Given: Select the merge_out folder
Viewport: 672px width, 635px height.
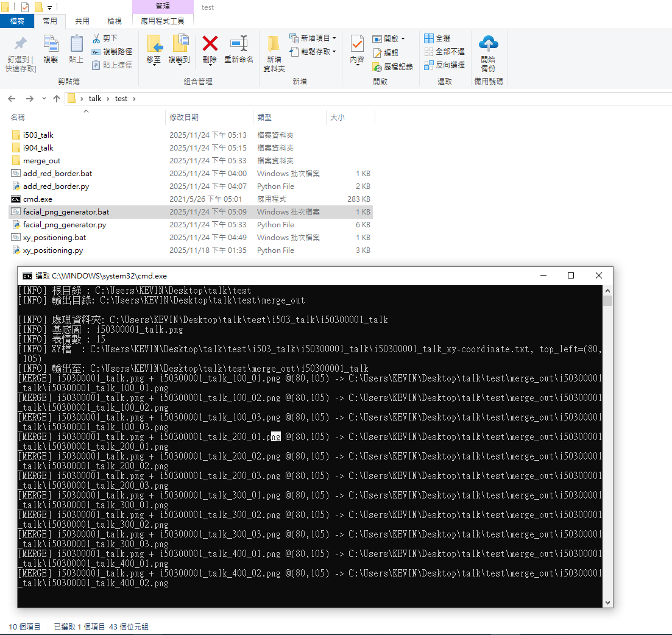Looking at the screenshot, I should point(41,161).
